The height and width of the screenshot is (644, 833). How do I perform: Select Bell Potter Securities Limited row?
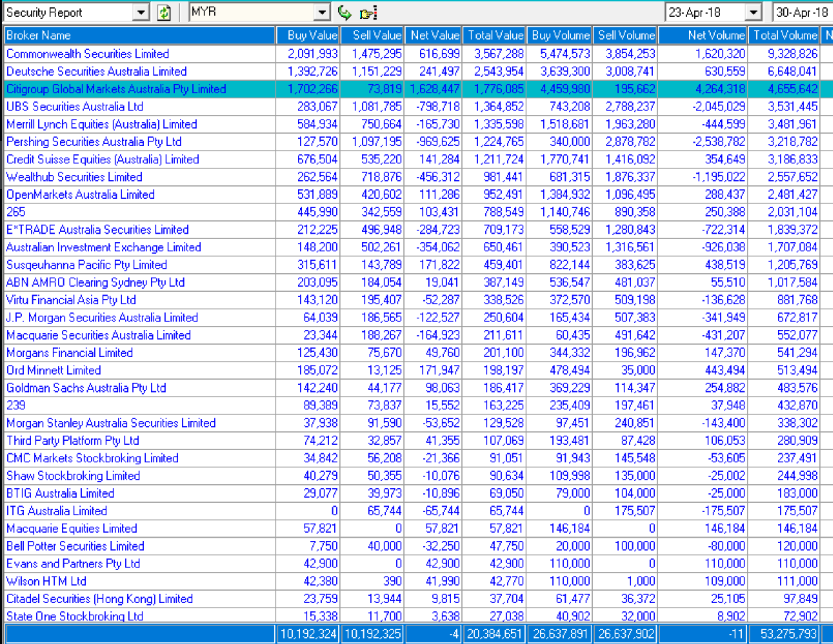coord(418,546)
